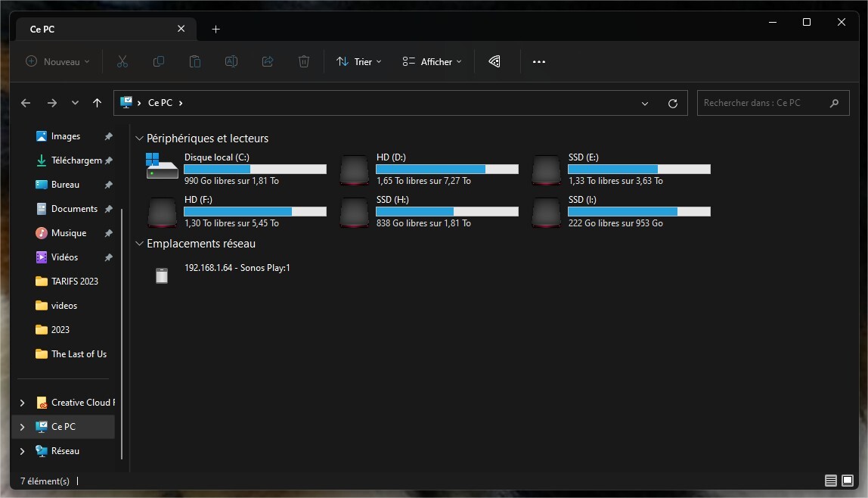Open Images in the sidebar
The image size is (868, 498).
[66, 136]
